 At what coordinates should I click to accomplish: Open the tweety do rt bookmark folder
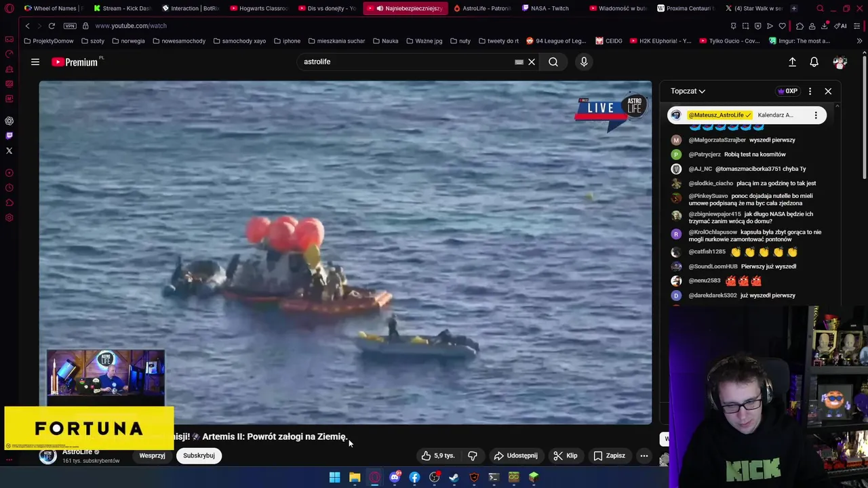[498, 41]
